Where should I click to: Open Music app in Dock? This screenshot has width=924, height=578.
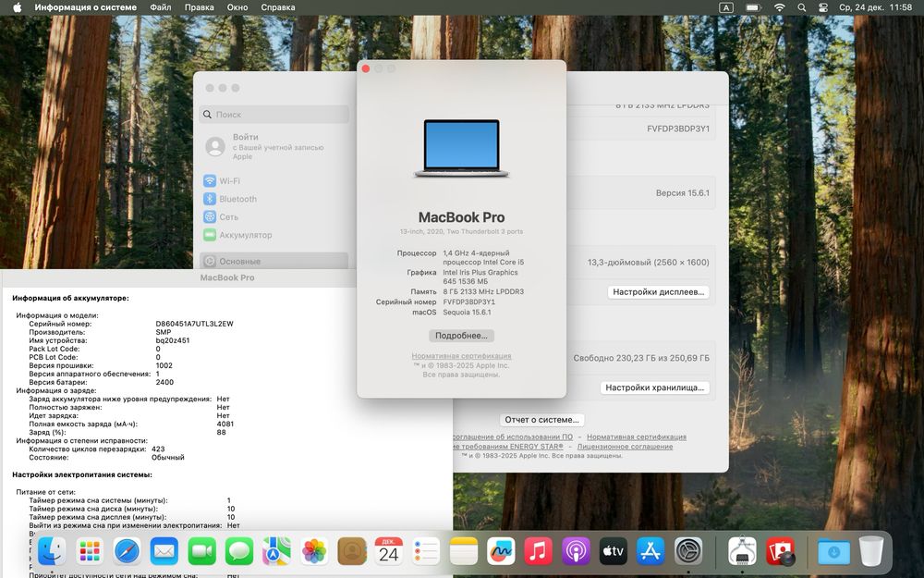(x=538, y=551)
